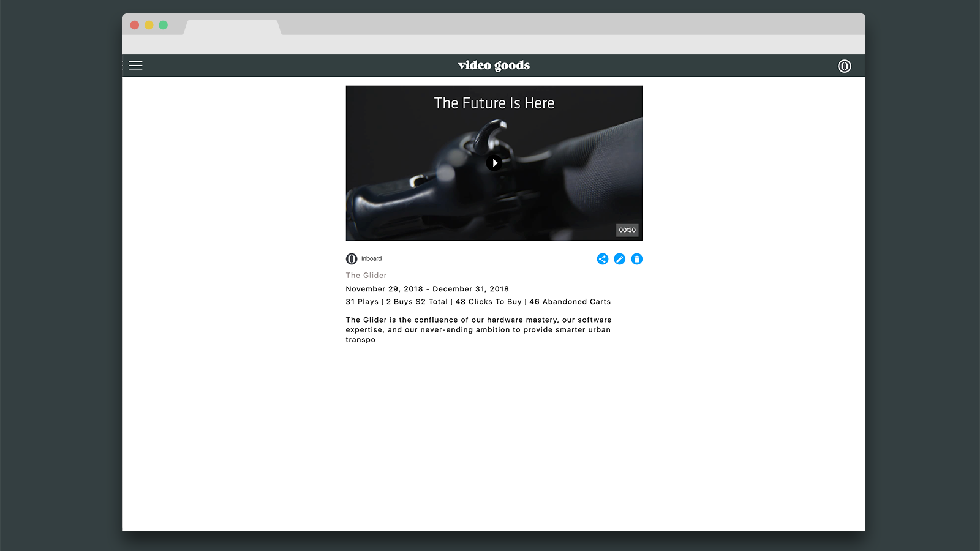Click the blue trash delete icon

(637, 259)
